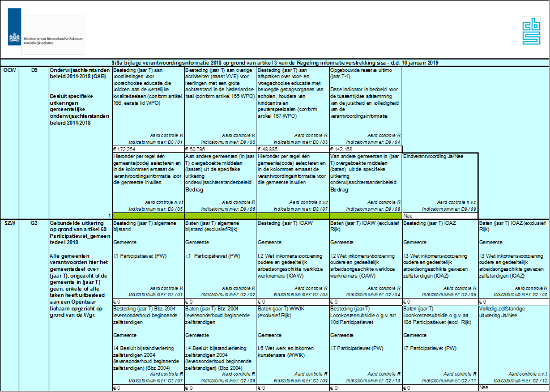Select the € 172.254 amount cell
550x392 pixels.
(x=148, y=149)
